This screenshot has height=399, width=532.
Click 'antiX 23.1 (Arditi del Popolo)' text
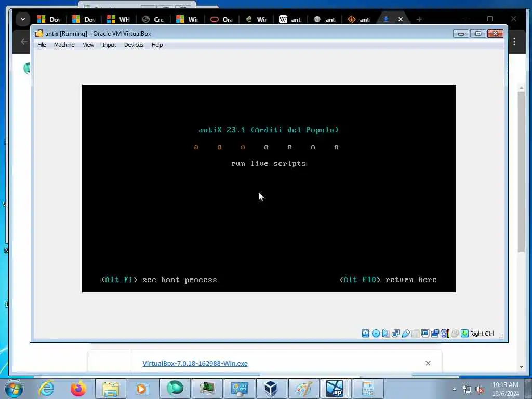[x=269, y=130]
